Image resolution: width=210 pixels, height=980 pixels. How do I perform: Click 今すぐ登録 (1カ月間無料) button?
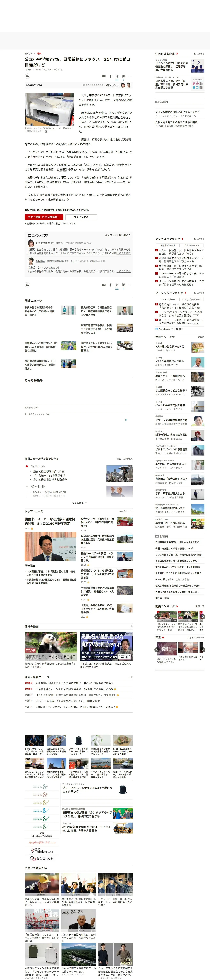click(x=44, y=217)
